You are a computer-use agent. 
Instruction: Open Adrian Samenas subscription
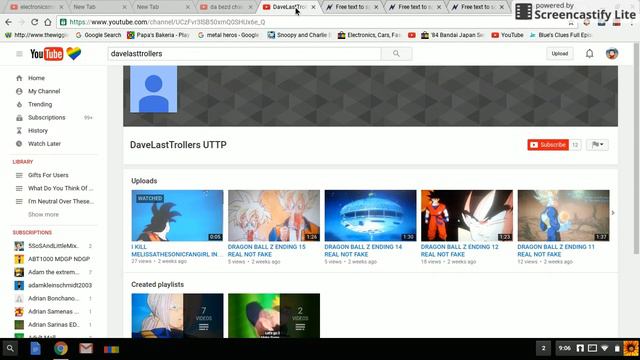(x=53, y=311)
